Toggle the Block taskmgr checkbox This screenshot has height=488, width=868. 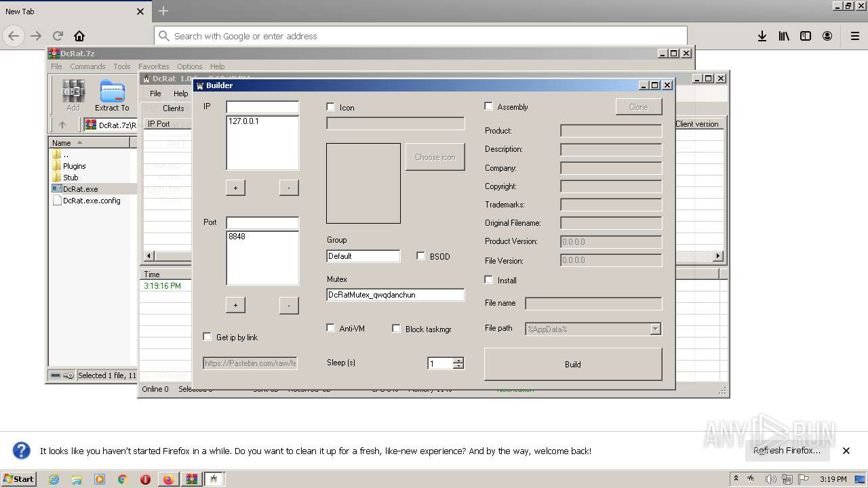click(x=397, y=329)
